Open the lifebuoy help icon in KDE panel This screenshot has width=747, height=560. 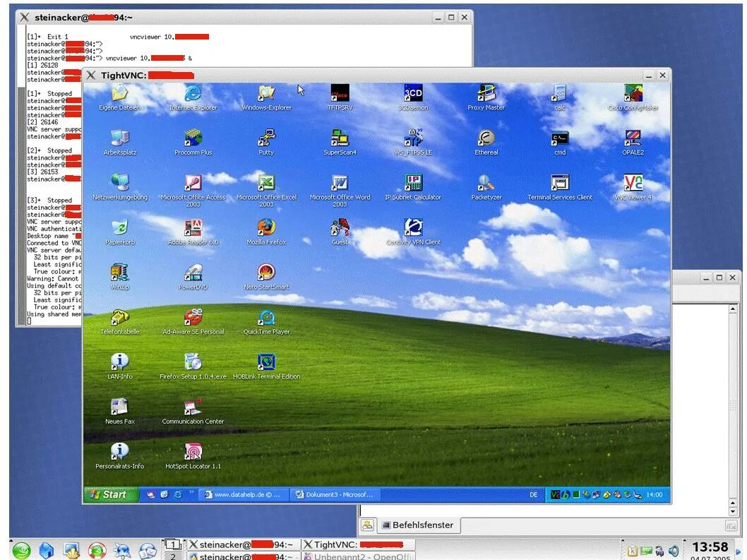point(97,551)
